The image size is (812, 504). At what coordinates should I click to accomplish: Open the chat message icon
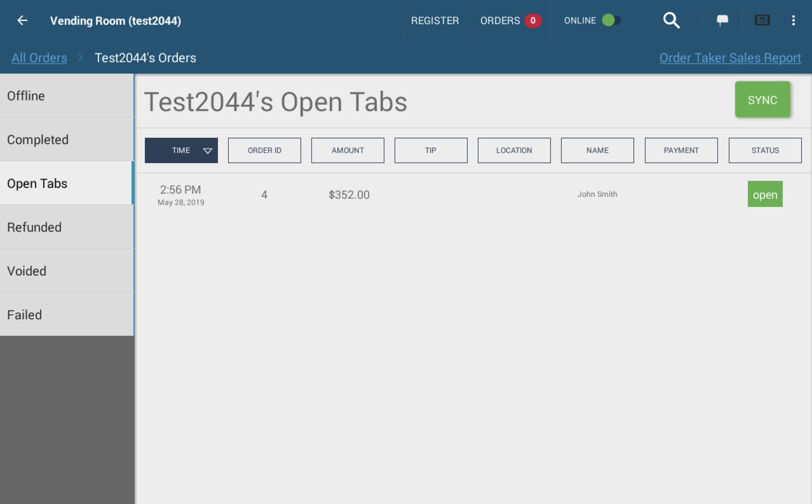[x=722, y=21]
